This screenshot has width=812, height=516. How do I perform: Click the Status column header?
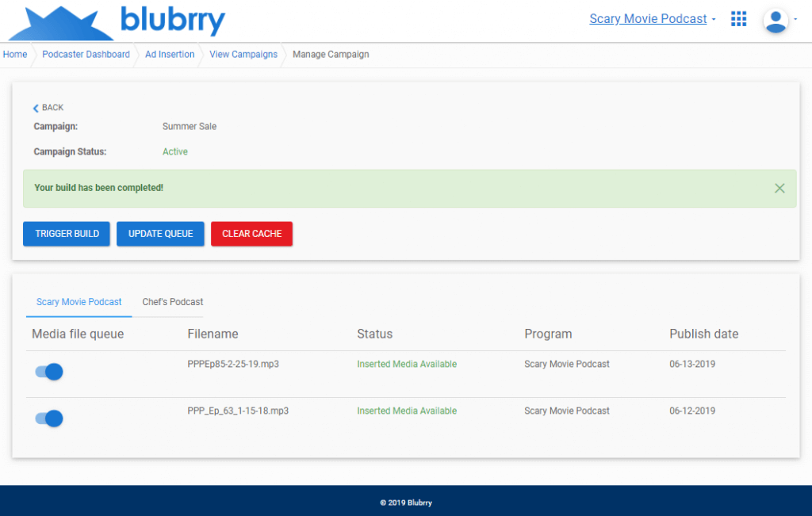click(375, 334)
